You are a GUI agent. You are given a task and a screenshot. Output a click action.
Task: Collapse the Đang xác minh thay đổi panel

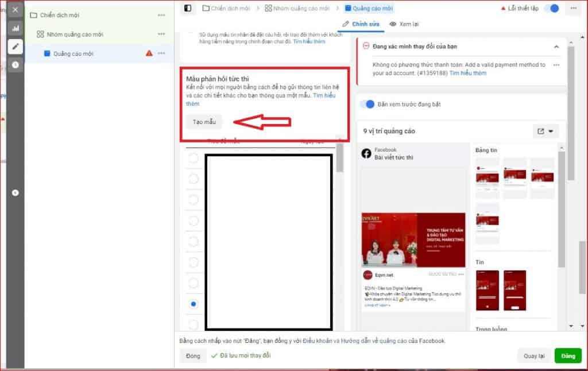coord(556,47)
